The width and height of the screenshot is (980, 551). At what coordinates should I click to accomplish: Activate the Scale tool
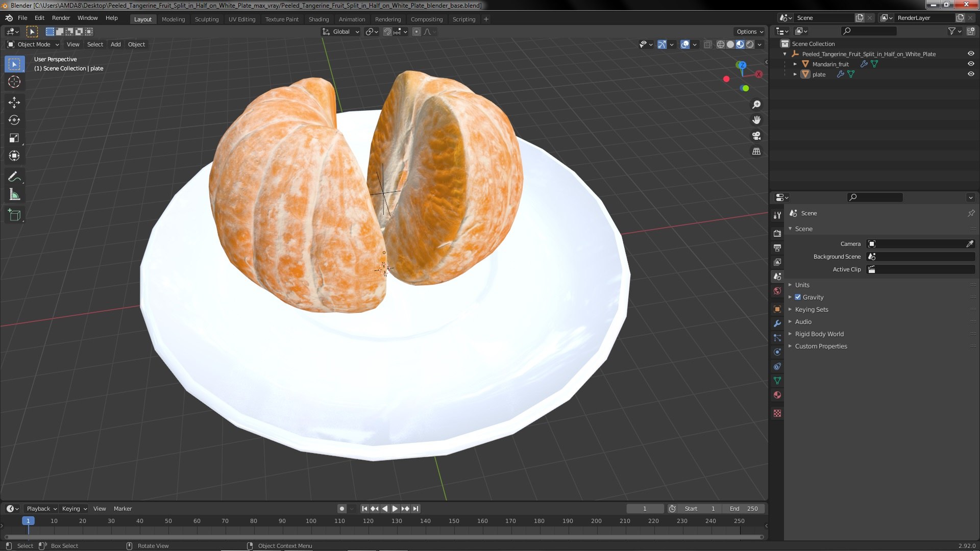(x=14, y=138)
